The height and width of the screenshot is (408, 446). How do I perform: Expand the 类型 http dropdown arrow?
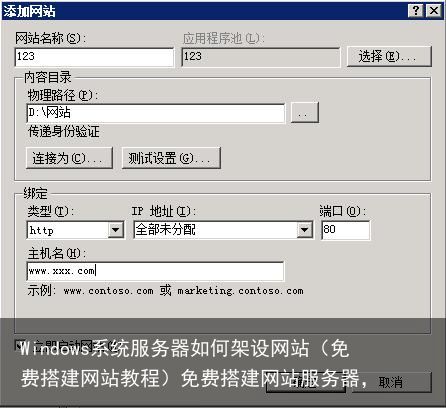(x=116, y=230)
